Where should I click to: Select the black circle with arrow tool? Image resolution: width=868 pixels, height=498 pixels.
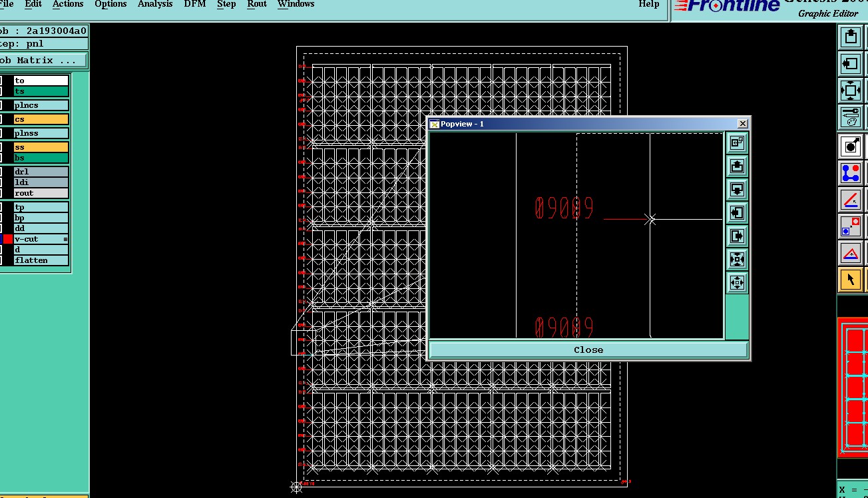(x=851, y=146)
